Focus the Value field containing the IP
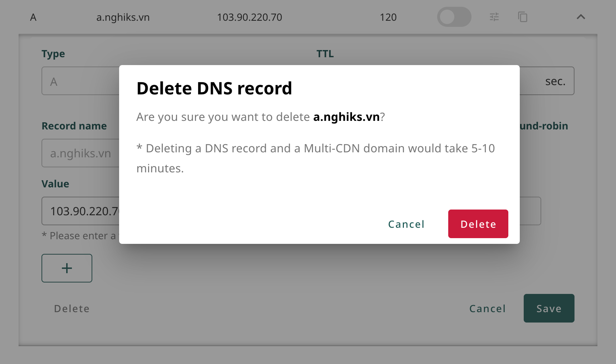 tap(80, 211)
